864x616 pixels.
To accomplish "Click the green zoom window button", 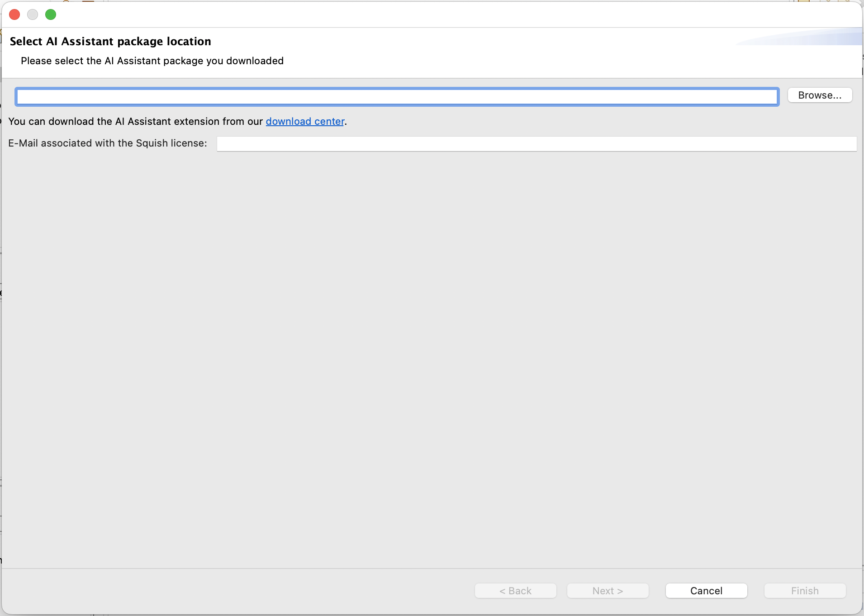I will point(51,14).
